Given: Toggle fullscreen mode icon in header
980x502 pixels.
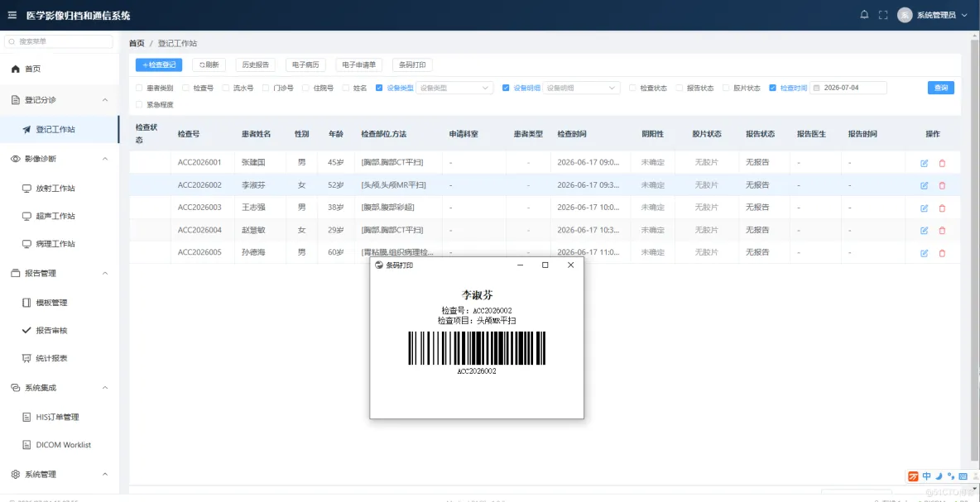Looking at the screenshot, I should pos(883,15).
